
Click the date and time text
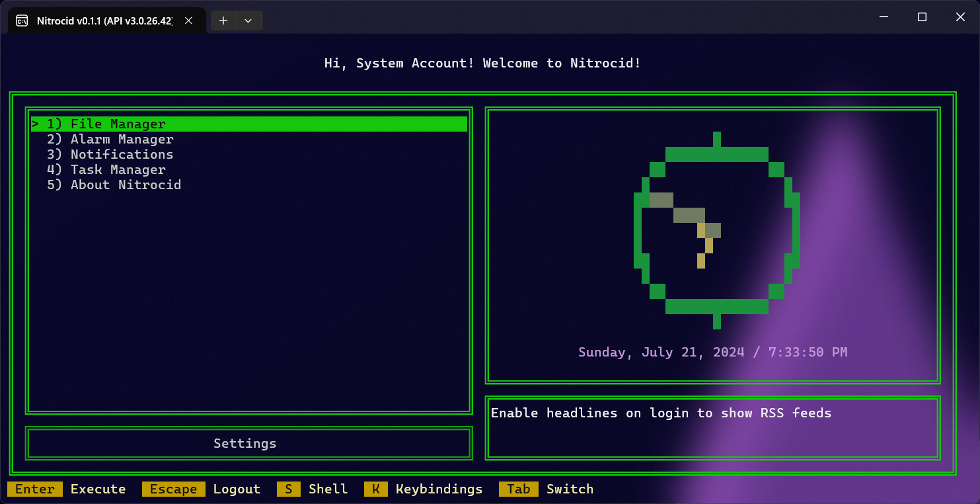point(712,353)
